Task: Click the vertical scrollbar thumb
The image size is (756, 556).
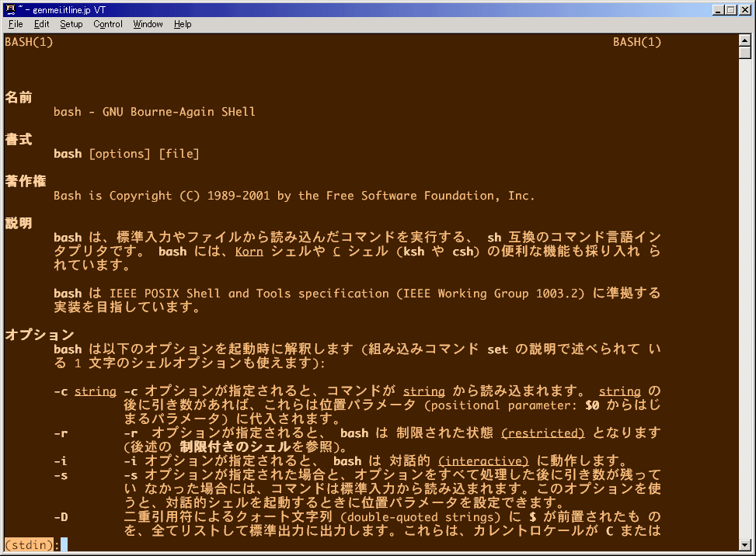Action: tap(744, 53)
